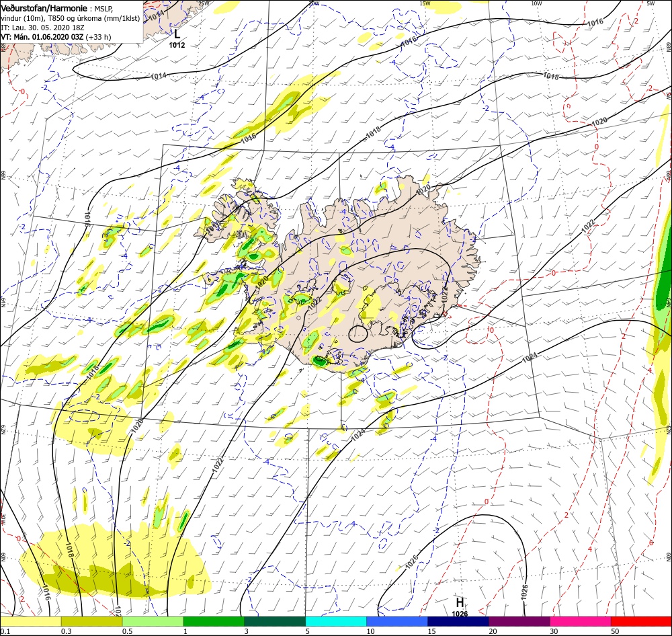The height and width of the screenshot is (636, 672).
Task: Click the high pressure 'H' marker
Action: [460, 602]
